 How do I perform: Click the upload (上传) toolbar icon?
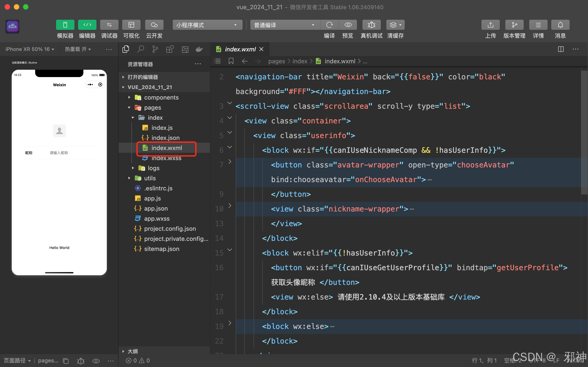(x=490, y=25)
